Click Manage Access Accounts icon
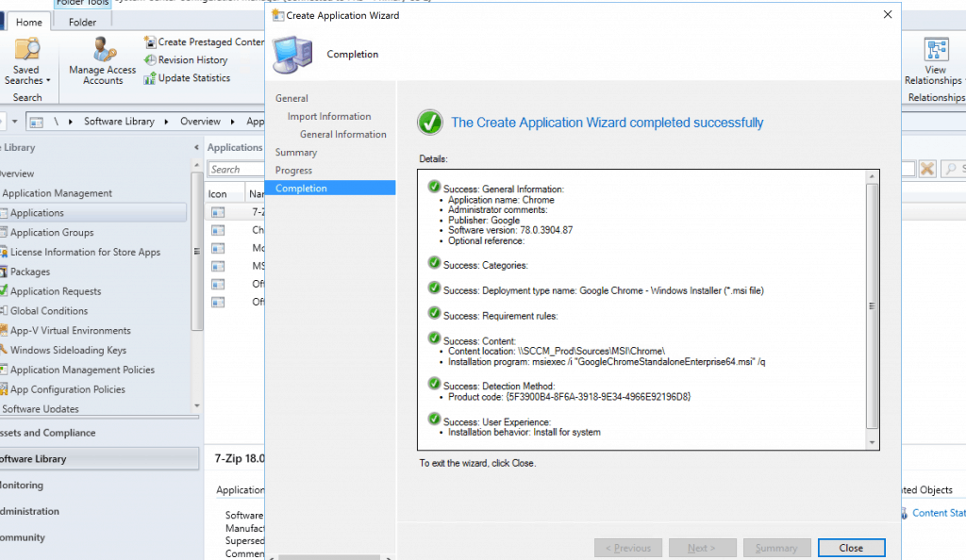This screenshot has height=560, width=966. pos(104,49)
